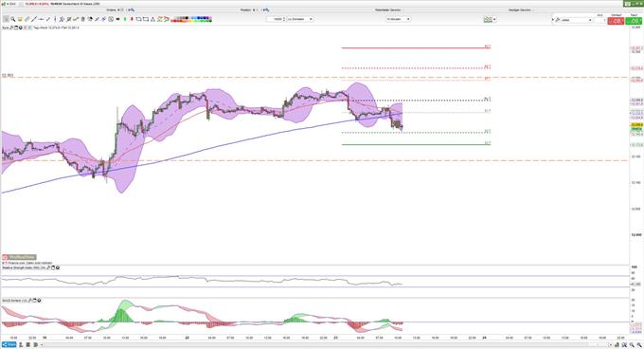Open the chart style dropdown arrow
This screenshot has width=644, height=349.
point(494,19)
